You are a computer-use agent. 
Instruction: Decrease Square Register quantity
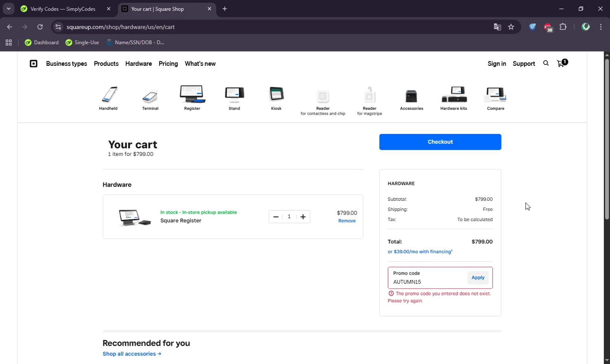pos(276,217)
